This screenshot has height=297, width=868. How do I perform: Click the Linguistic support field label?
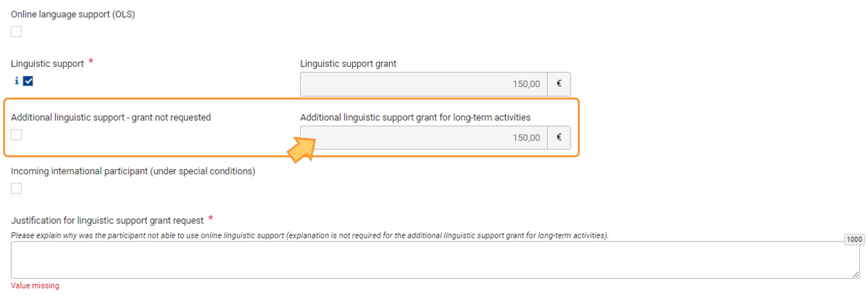pyautogui.click(x=47, y=64)
